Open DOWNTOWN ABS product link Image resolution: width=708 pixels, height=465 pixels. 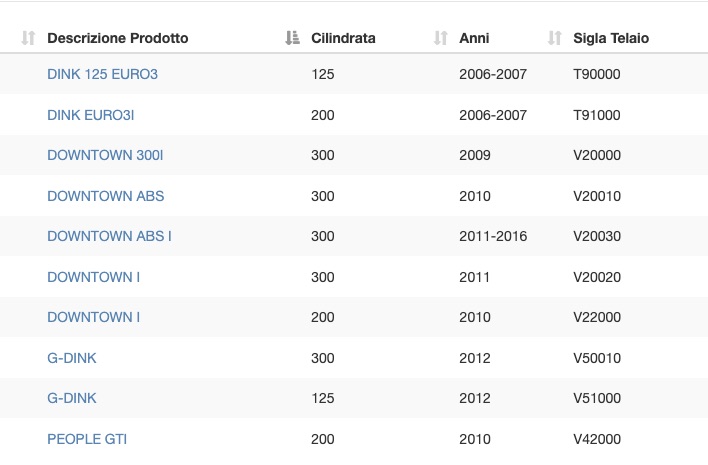click(x=106, y=196)
